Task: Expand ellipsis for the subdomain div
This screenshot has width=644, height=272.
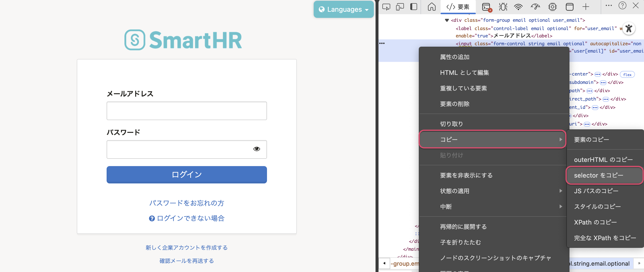Action: click(x=603, y=82)
